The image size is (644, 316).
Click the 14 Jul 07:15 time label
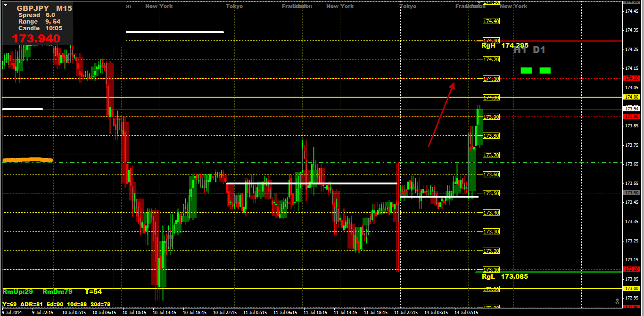[466, 312]
